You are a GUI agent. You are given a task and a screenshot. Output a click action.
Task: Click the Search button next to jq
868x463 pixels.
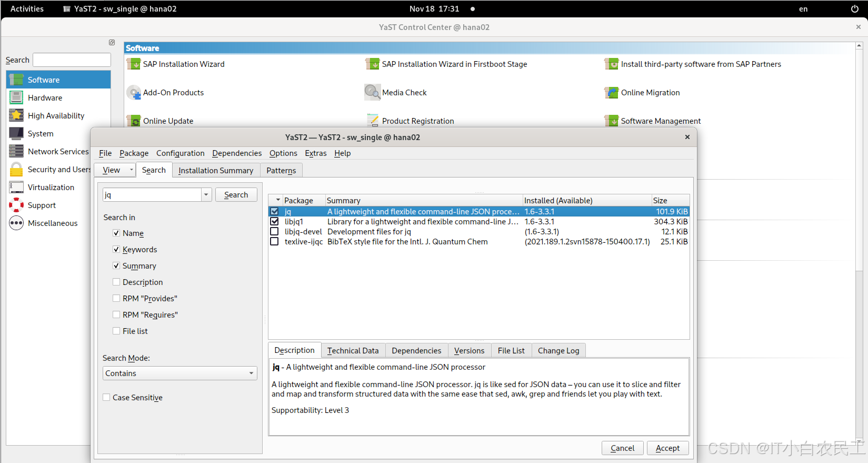pos(236,194)
